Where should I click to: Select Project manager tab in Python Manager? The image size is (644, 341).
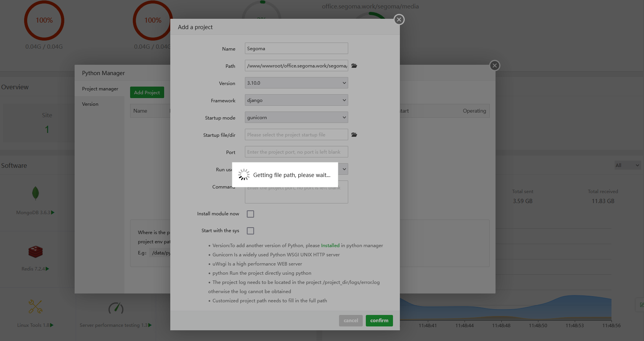coord(100,89)
